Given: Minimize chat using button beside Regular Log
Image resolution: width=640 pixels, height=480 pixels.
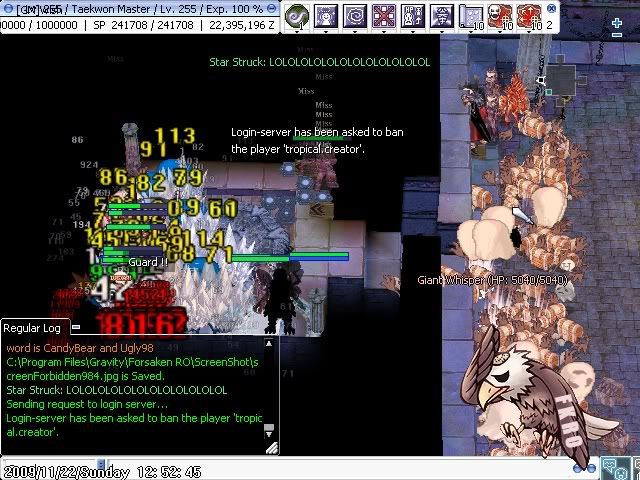Looking at the screenshot, I should [x=76, y=327].
